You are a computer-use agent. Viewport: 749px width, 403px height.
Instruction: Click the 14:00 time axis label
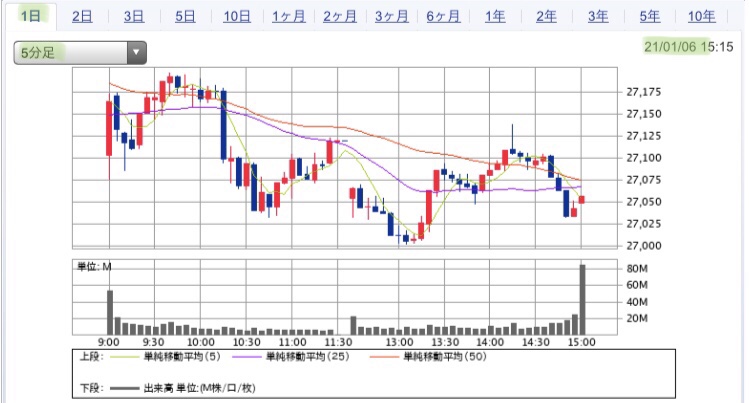[x=490, y=342]
